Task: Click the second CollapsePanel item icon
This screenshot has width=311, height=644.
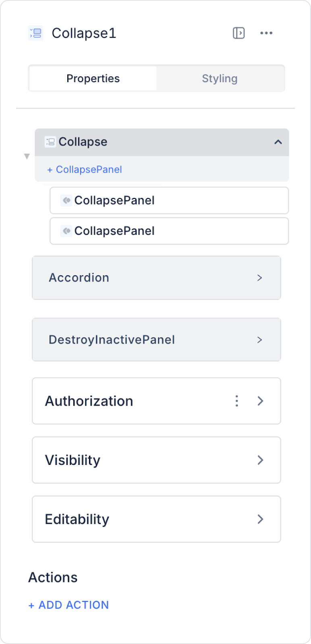Action: [66, 231]
